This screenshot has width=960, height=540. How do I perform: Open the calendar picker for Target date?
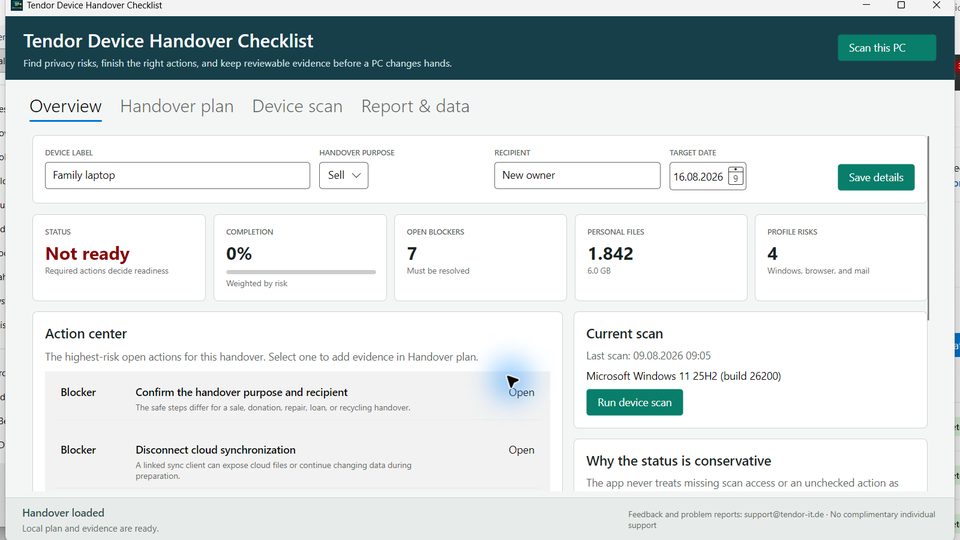[x=735, y=177]
